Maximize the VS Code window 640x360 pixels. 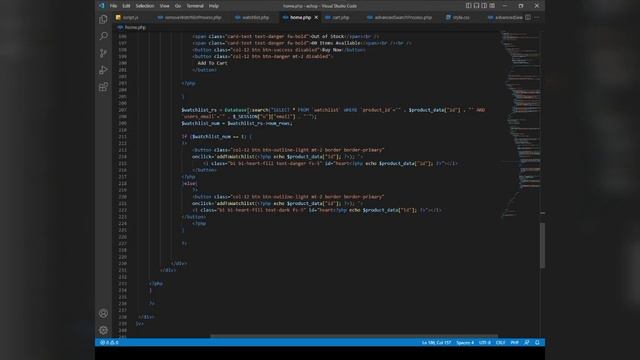point(521,6)
